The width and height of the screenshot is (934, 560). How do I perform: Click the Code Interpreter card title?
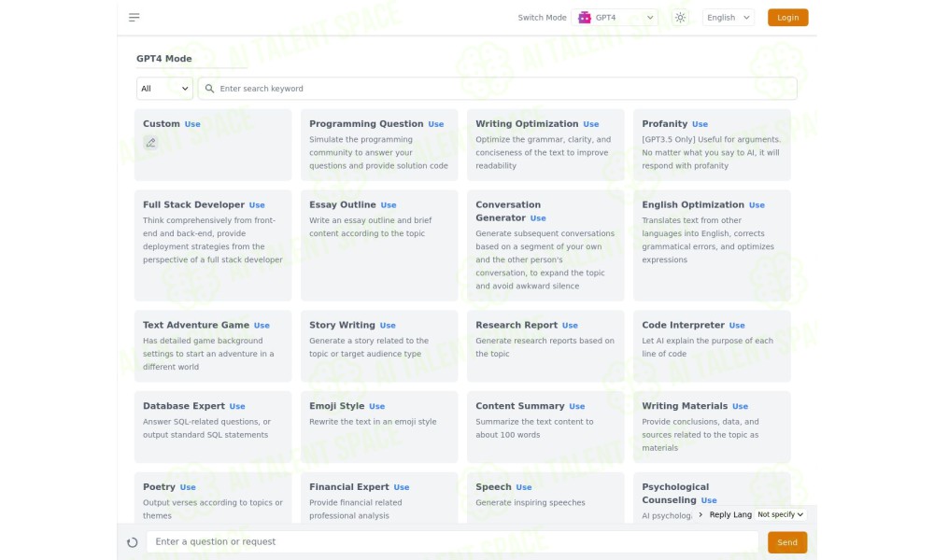684,325
